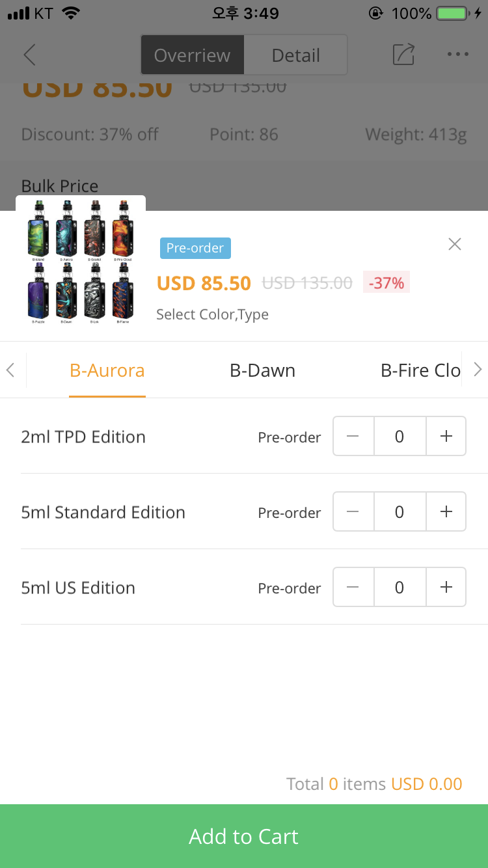Decrease 5ml Standard Edition quantity
The height and width of the screenshot is (868, 488).
(353, 512)
